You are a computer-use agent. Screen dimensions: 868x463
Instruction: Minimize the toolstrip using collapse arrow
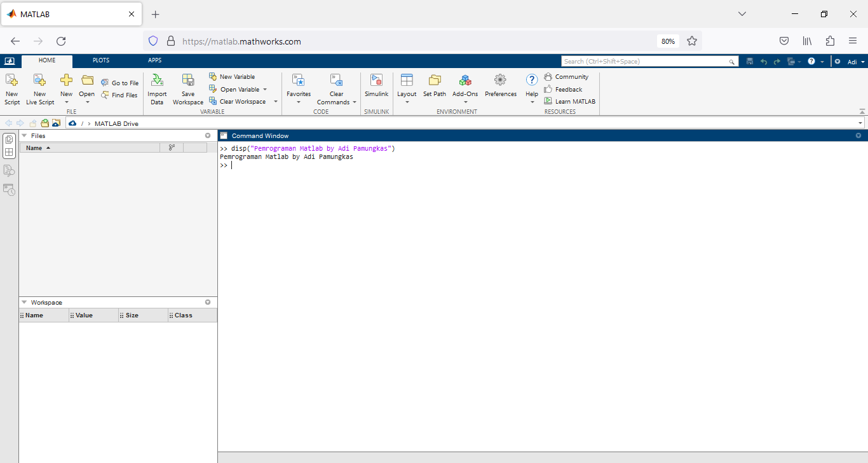coord(862,111)
